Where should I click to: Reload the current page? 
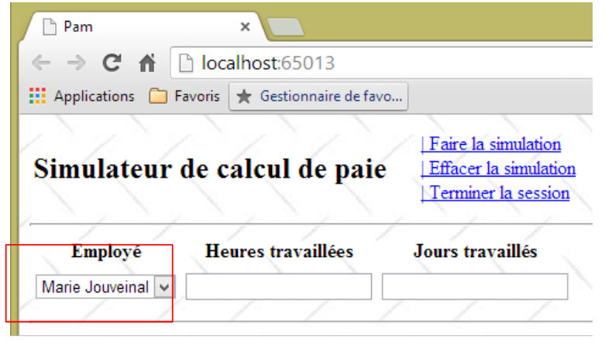coord(112,64)
